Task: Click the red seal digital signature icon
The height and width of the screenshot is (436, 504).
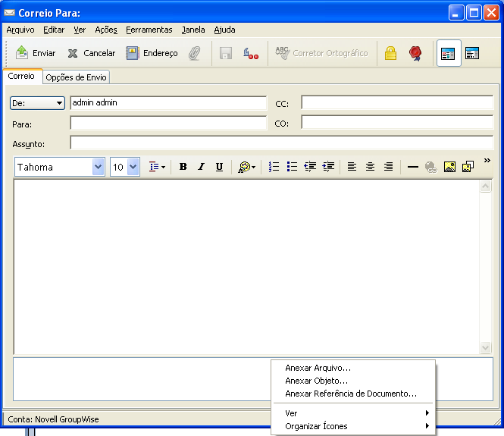Action: click(x=415, y=53)
